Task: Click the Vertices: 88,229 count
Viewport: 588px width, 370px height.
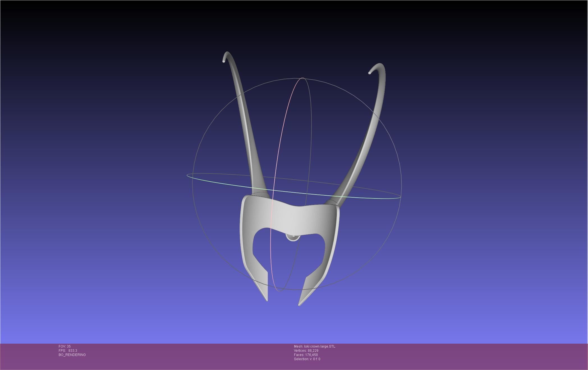Action: coord(306,351)
